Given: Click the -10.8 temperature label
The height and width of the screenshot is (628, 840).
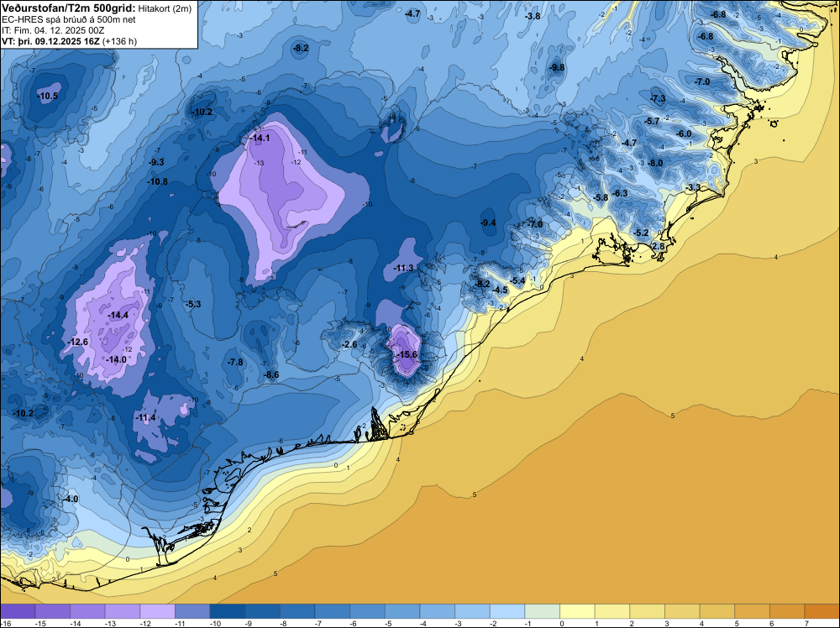Looking at the screenshot, I should pyautogui.click(x=158, y=181).
